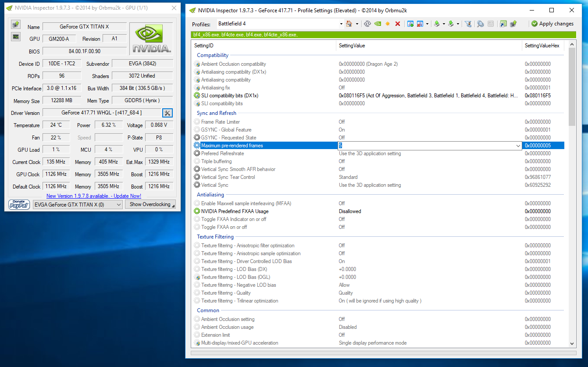Viewport: 588px width, 367px height.
Task: Click the bit value editor grid icon
Action: pos(491,24)
